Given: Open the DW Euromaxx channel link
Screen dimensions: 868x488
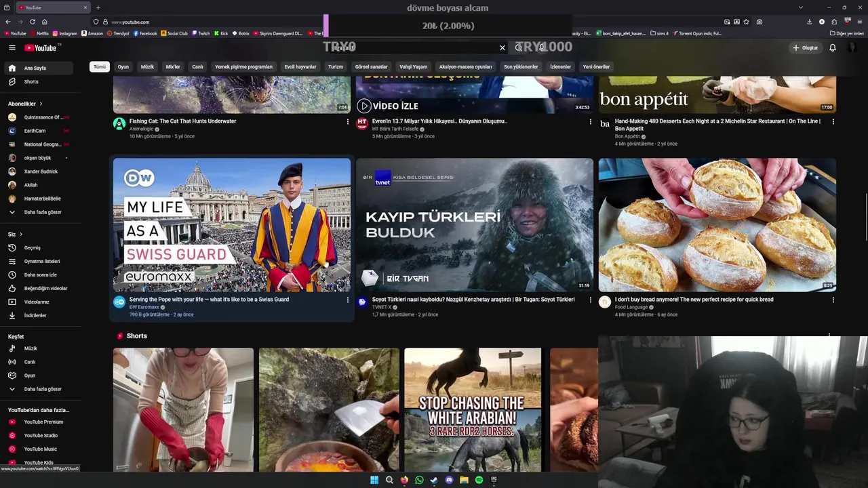Looking at the screenshot, I should [x=144, y=307].
